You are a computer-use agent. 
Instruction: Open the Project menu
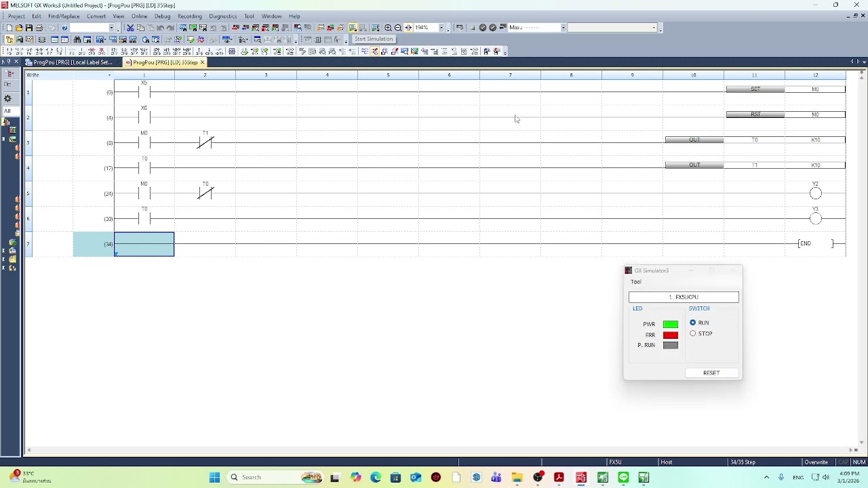coord(16,16)
